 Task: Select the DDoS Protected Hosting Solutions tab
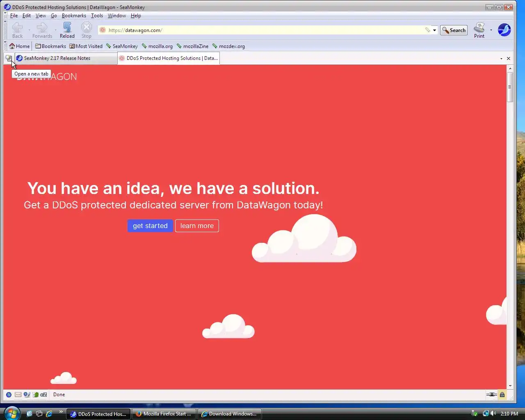pyautogui.click(x=169, y=58)
